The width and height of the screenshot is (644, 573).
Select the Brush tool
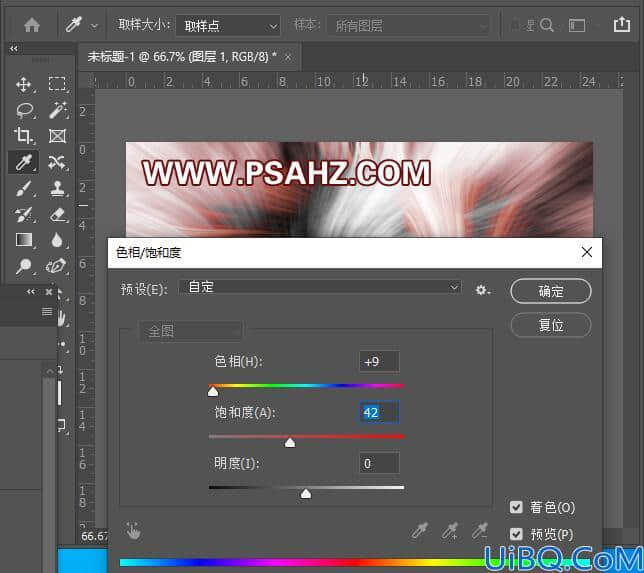click(x=24, y=188)
